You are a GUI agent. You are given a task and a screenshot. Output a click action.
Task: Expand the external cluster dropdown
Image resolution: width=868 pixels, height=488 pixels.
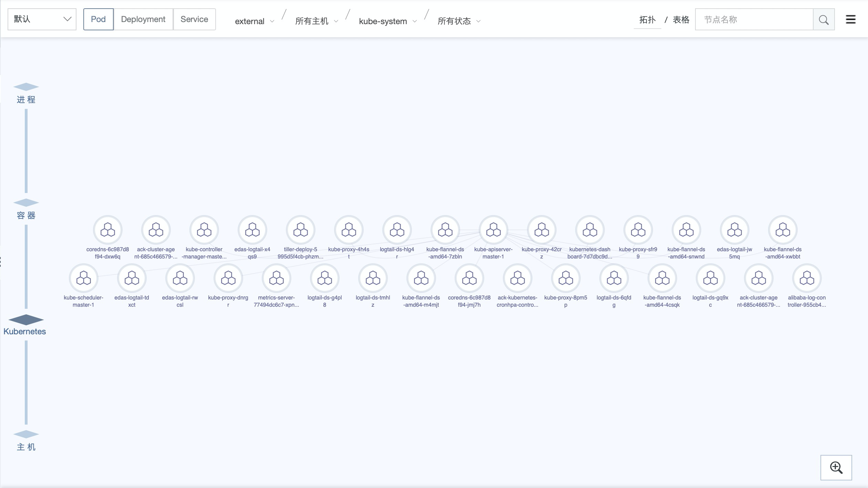(255, 21)
